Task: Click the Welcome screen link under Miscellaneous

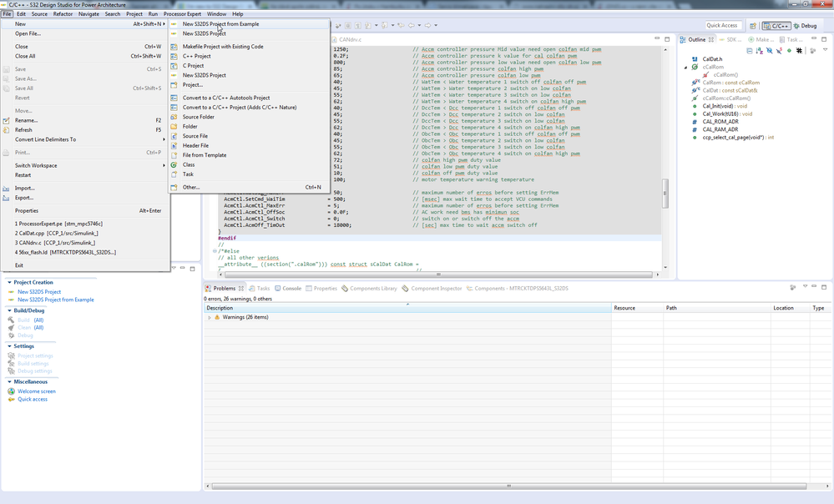Action: tap(37, 391)
